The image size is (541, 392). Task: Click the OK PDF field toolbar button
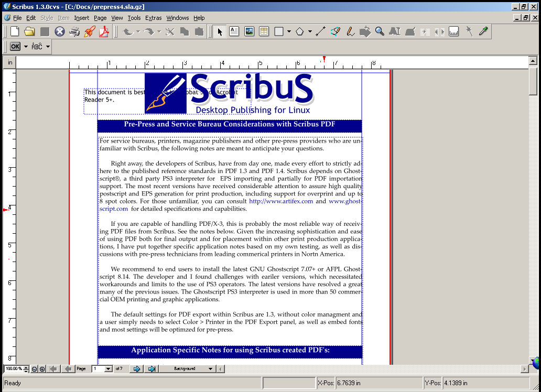15,47
